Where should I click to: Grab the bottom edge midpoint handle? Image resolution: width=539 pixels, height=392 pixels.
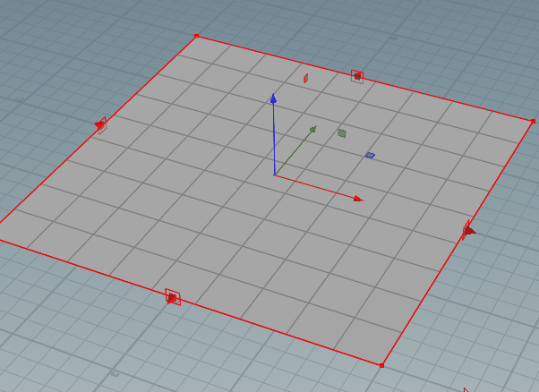pyautogui.click(x=173, y=297)
